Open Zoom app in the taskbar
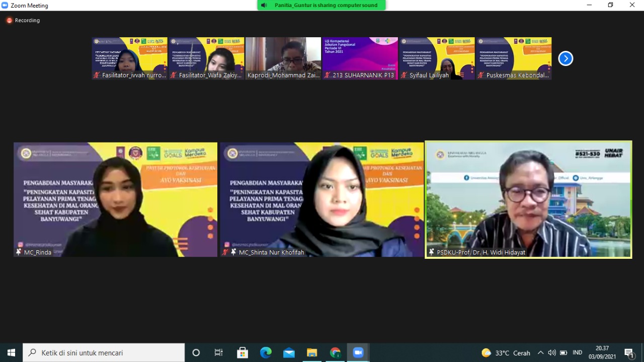 (x=358, y=352)
